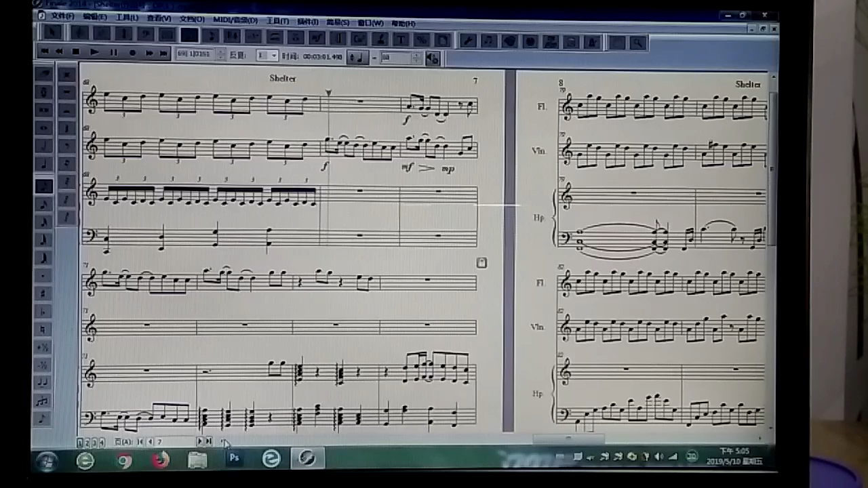Click the highlighted Simple Entry tool

coord(190,34)
